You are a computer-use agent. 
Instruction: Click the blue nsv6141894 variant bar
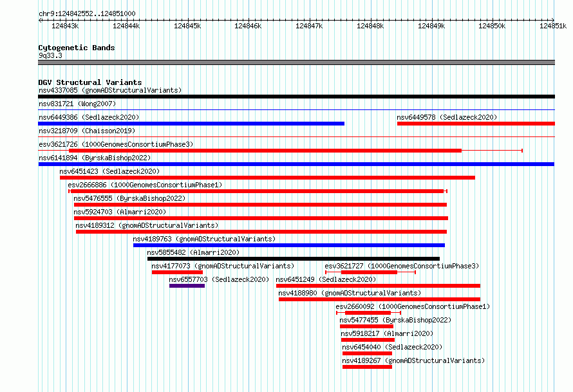296,164
